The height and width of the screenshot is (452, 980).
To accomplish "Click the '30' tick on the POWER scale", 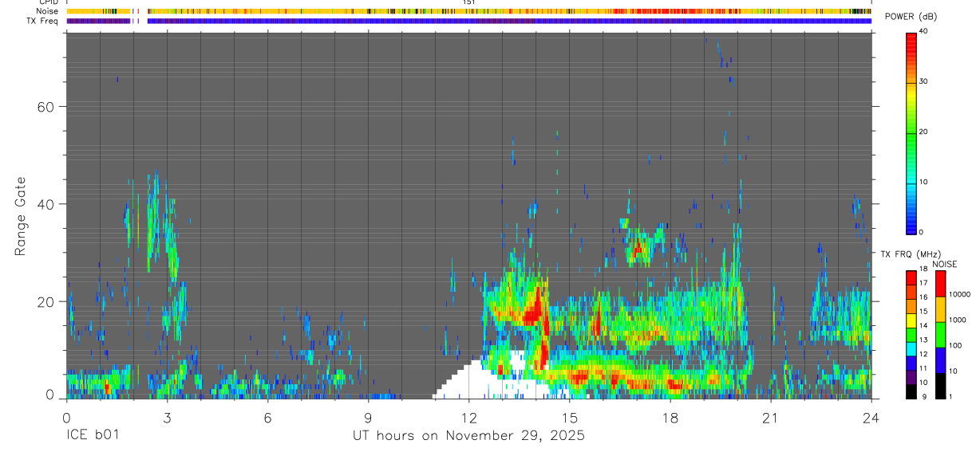I will [x=925, y=82].
